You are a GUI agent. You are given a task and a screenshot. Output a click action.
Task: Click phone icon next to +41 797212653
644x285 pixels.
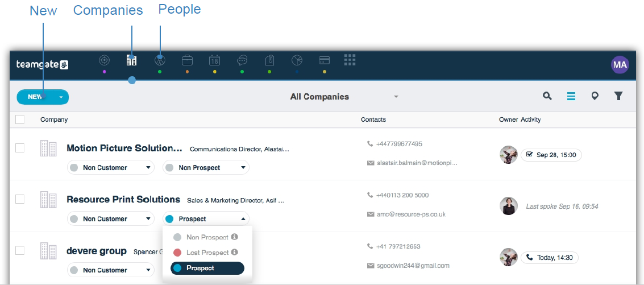pyautogui.click(x=370, y=246)
